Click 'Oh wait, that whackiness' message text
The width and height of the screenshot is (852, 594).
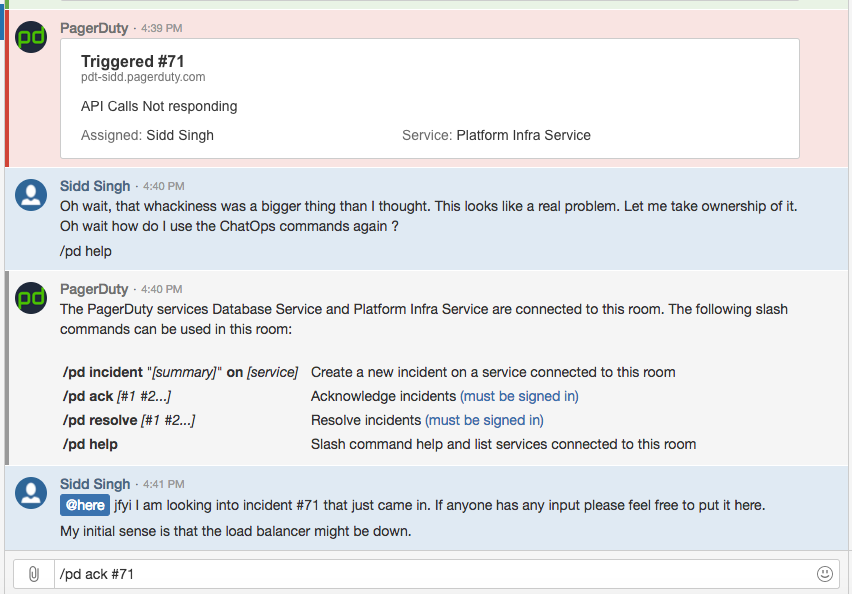pyautogui.click(x=428, y=206)
